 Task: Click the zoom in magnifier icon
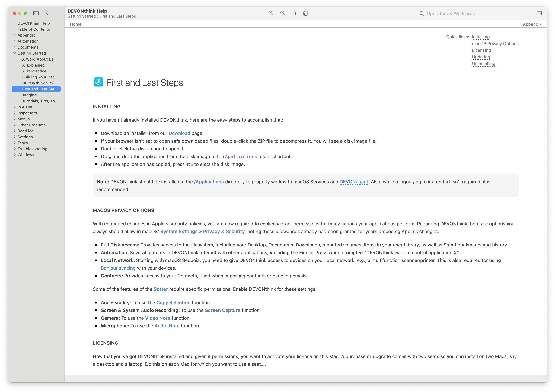click(270, 13)
